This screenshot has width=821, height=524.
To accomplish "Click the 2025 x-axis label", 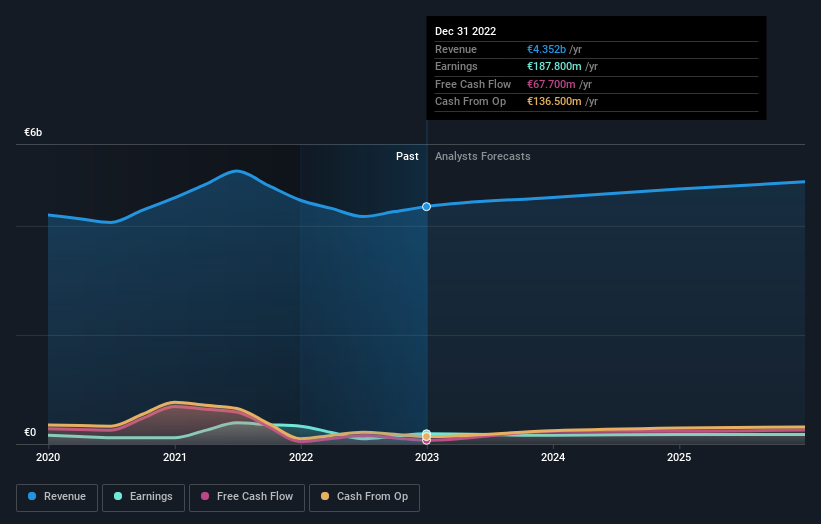I will pyautogui.click(x=679, y=458).
